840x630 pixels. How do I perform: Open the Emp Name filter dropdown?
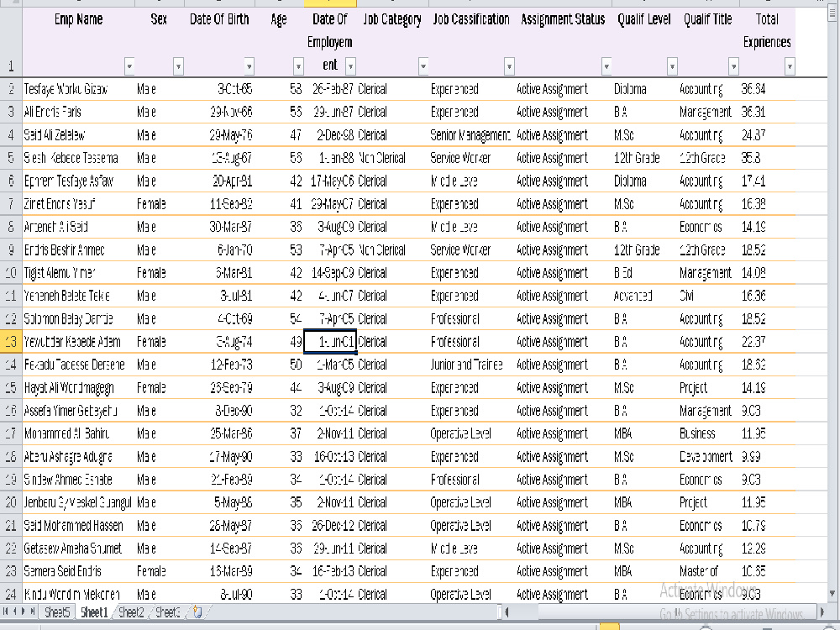click(x=129, y=66)
